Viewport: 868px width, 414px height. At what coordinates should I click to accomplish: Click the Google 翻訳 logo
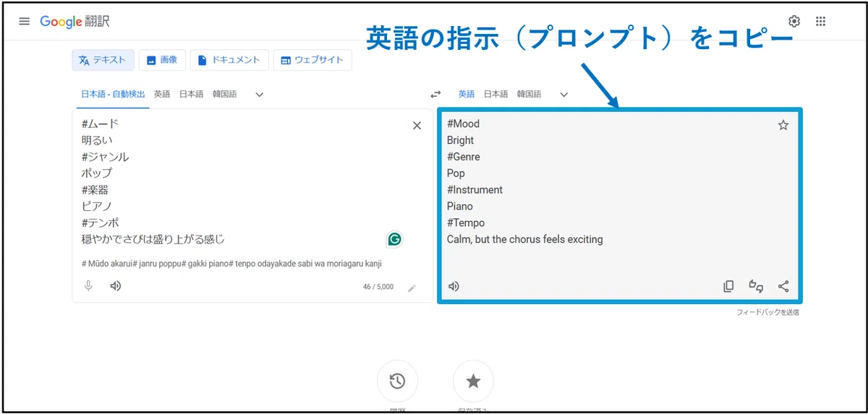(x=75, y=21)
